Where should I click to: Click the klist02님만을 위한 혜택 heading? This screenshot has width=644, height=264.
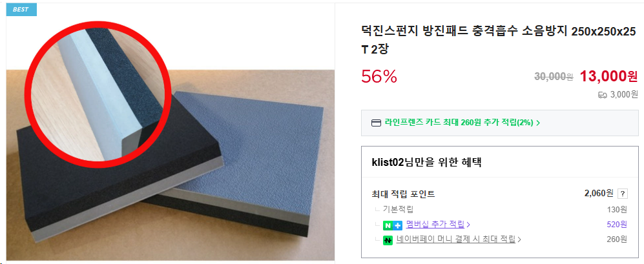pyautogui.click(x=426, y=162)
